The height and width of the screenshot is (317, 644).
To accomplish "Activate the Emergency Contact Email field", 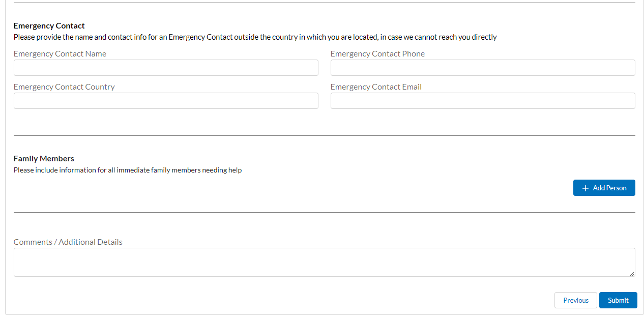I will point(482,101).
